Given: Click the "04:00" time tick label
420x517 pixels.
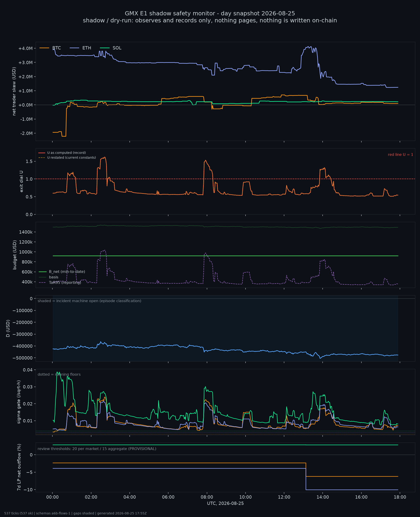Looking at the screenshot, I should 130,497.
